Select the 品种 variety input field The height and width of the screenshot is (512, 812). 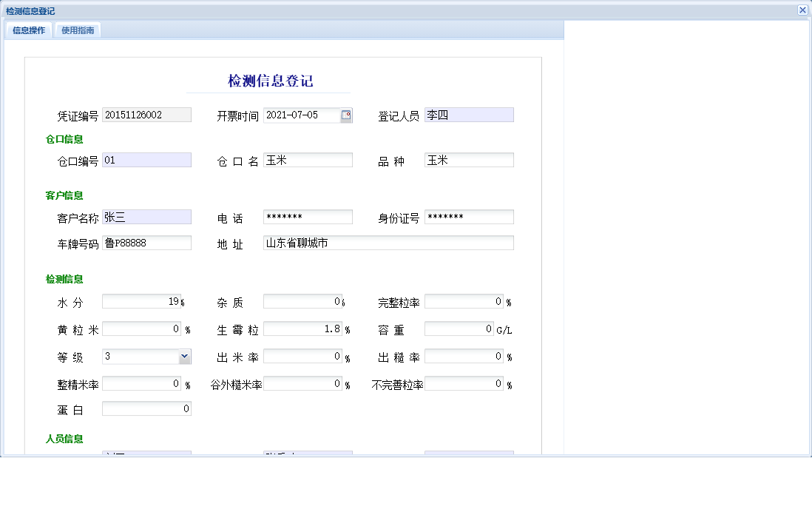pos(469,160)
